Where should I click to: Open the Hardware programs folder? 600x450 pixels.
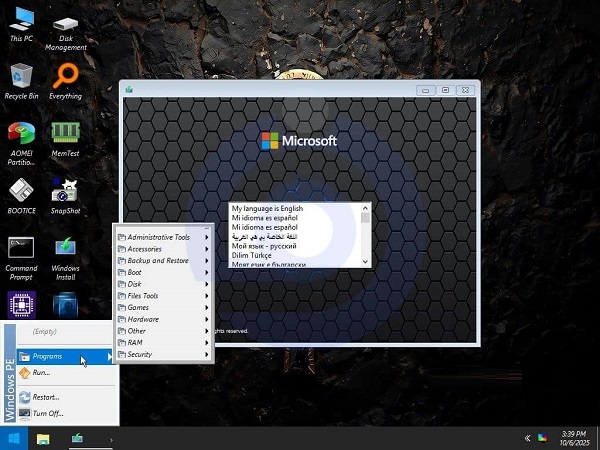164,320
